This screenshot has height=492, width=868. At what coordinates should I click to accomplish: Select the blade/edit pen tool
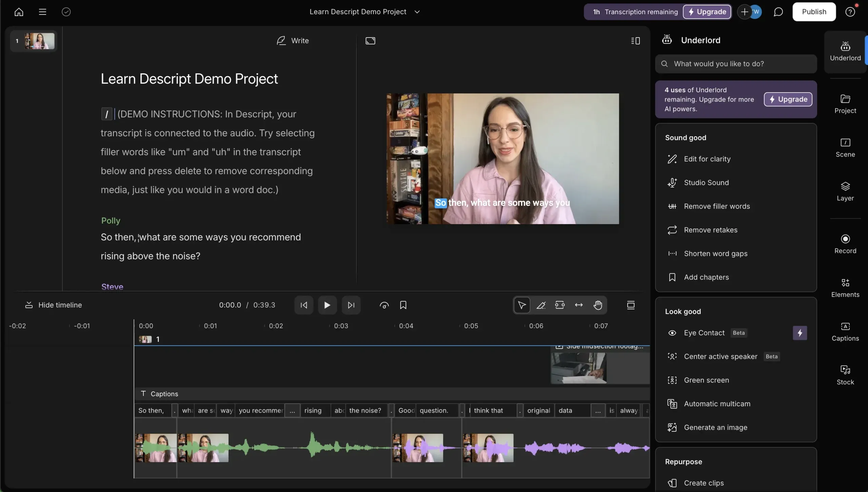click(x=541, y=305)
